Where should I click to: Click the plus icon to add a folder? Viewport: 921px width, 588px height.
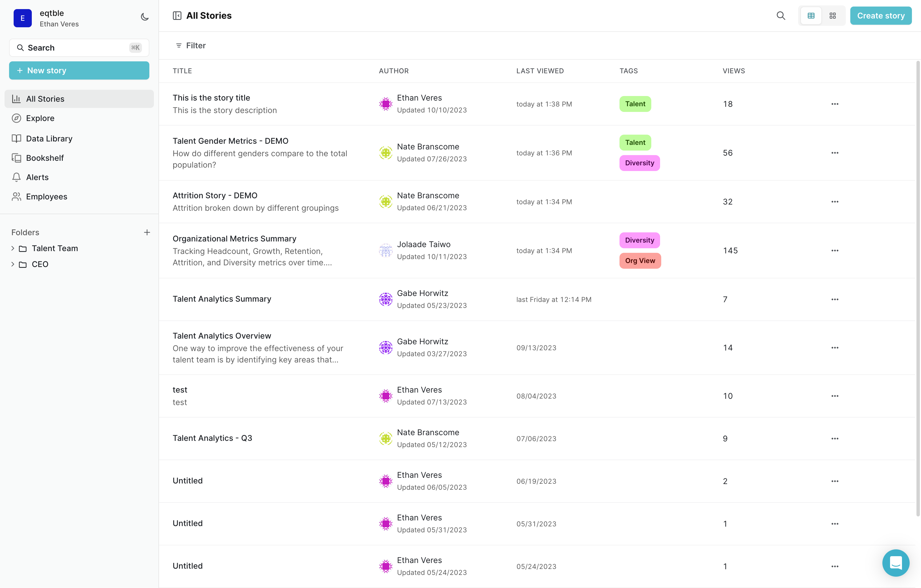147,232
